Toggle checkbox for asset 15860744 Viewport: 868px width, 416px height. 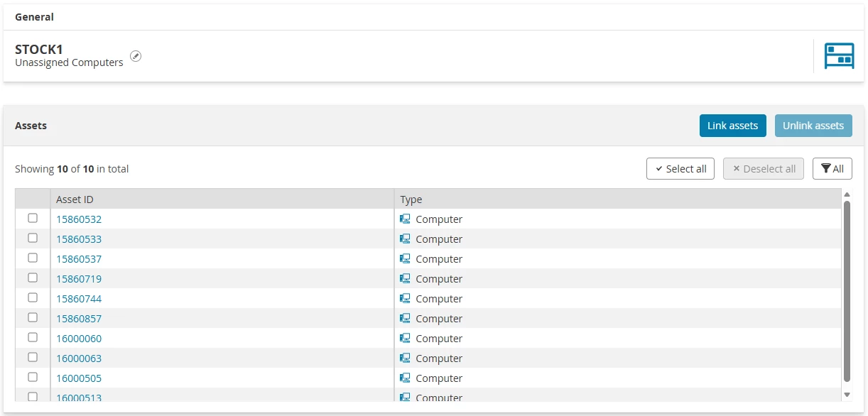(x=33, y=297)
